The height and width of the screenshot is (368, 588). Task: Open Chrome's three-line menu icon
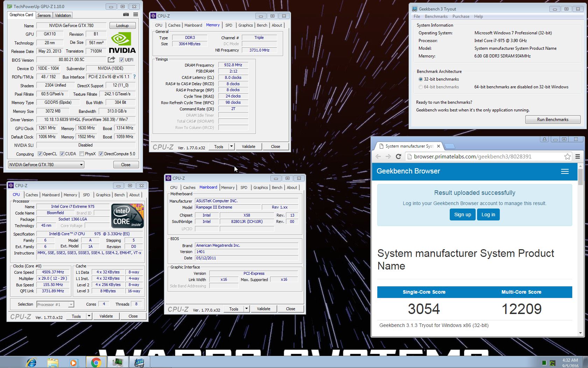point(578,157)
